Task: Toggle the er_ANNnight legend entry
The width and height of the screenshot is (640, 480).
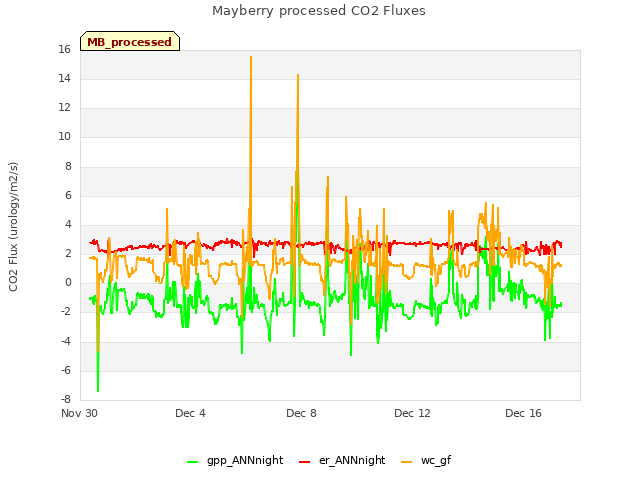Action: pyautogui.click(x=342, y=460)
